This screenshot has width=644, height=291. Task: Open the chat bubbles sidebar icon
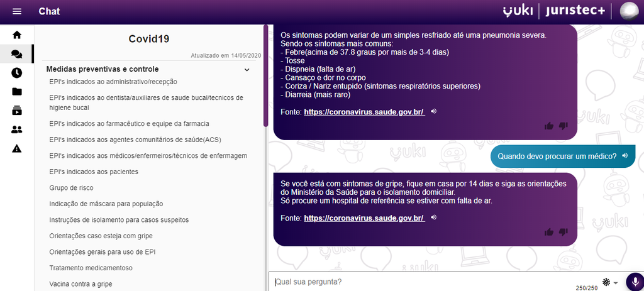tap(17, 54)
